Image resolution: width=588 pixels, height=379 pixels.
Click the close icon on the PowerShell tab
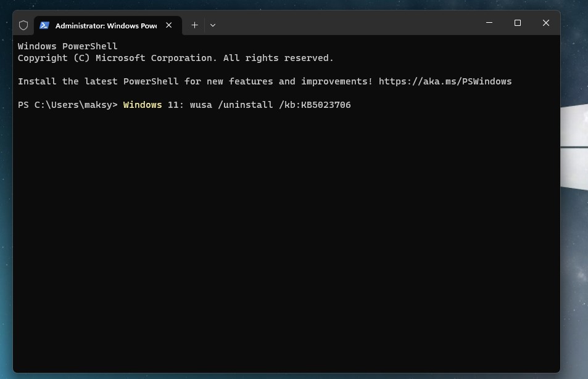(168, 25)
